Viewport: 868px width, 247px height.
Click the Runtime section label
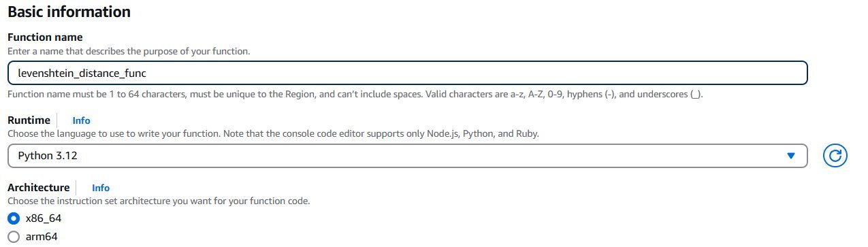pyautogui.click(x=29, y=120)
